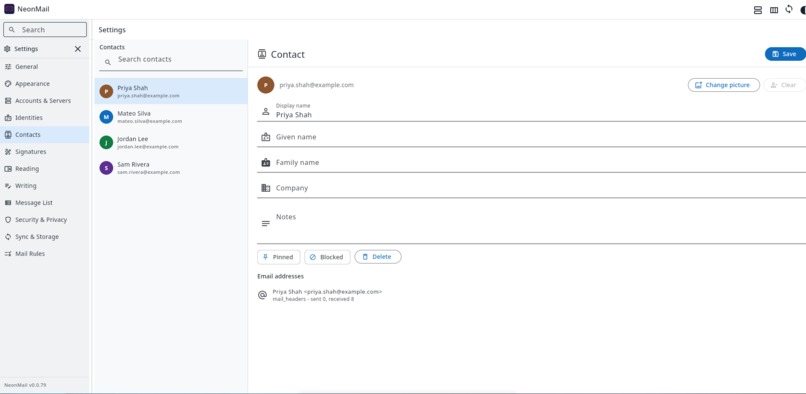Open Mail Rules settings

pos(45,254)
